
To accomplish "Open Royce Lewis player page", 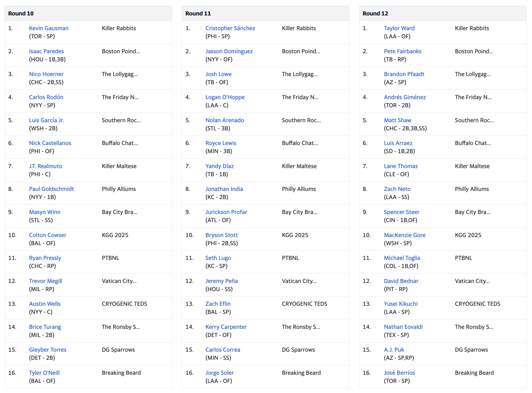I will [221, 143].
